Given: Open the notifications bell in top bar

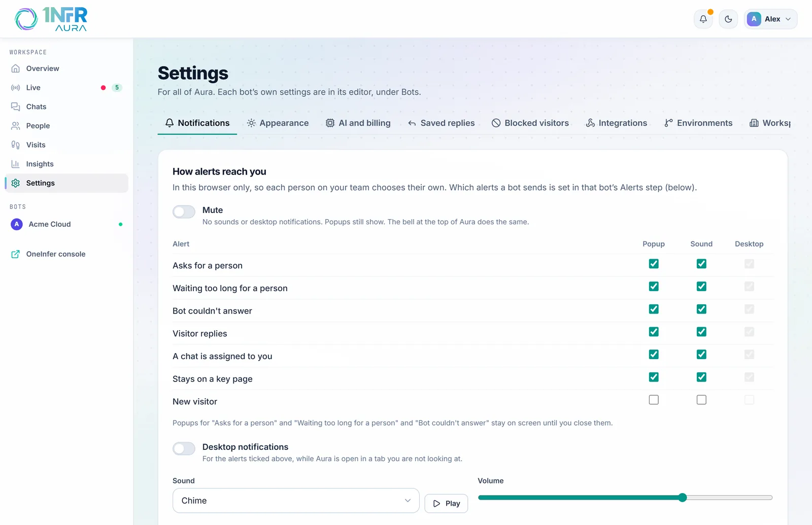Looking at the screenshot, I should tap(703, 19).
